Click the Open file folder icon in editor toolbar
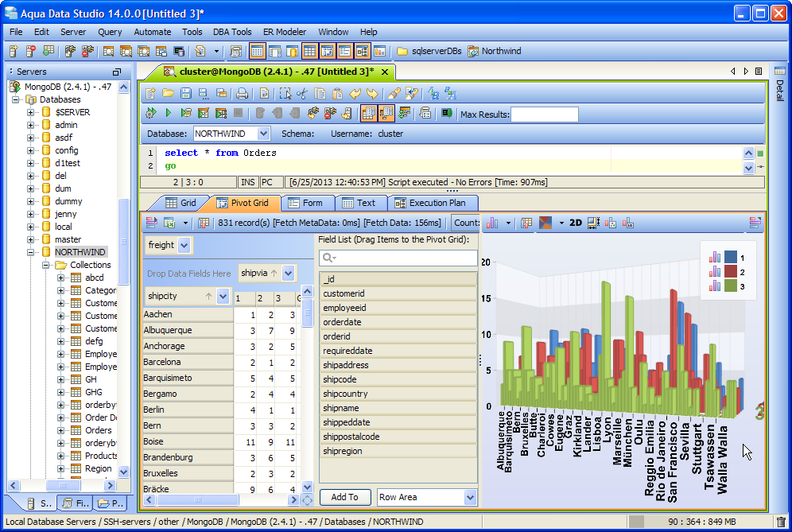792x532 pixels. click(168, 93)
